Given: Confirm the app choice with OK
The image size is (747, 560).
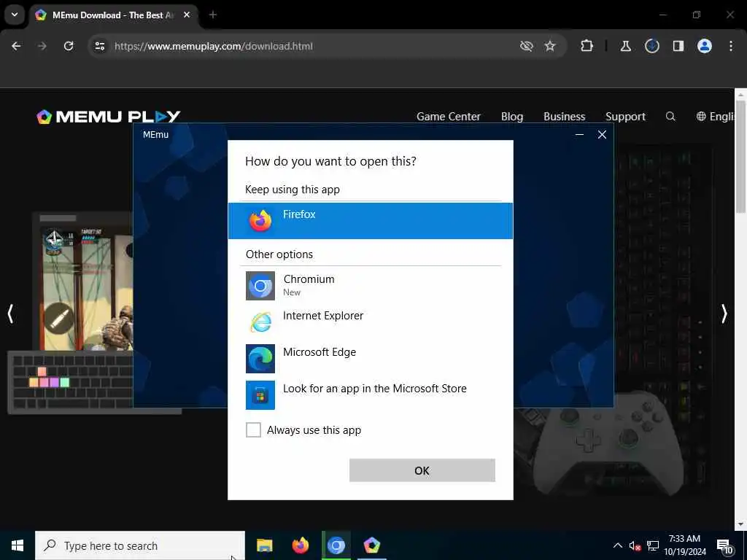Looking at the screenshot, I should 422,470.
